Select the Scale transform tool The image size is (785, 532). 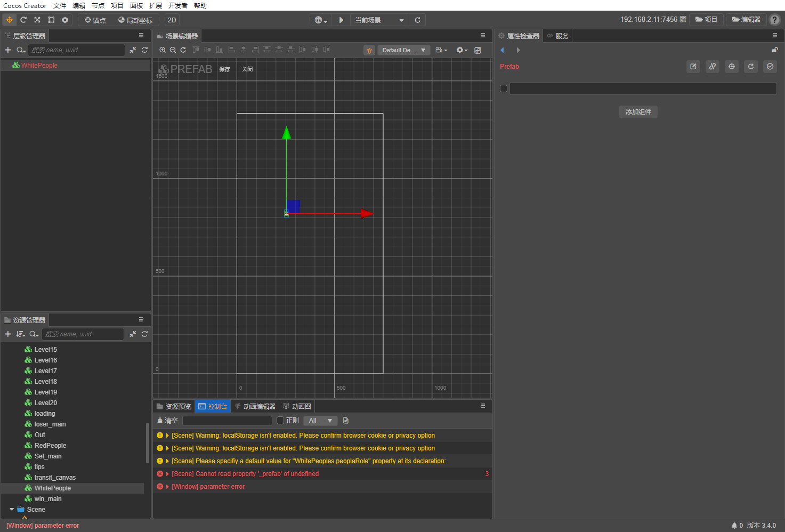[37, 20]
